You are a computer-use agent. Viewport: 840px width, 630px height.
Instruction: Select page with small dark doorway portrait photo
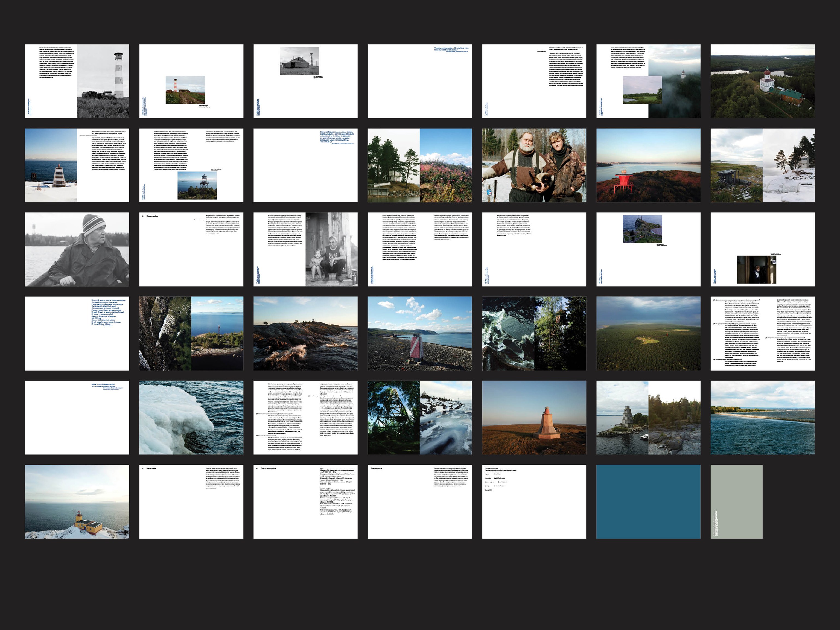click(x=763, y=249)
